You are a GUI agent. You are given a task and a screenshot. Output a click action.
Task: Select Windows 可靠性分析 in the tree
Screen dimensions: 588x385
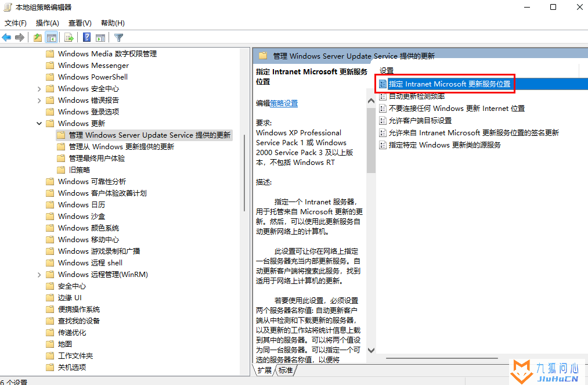pyautogui.click(x=92, y=182)
